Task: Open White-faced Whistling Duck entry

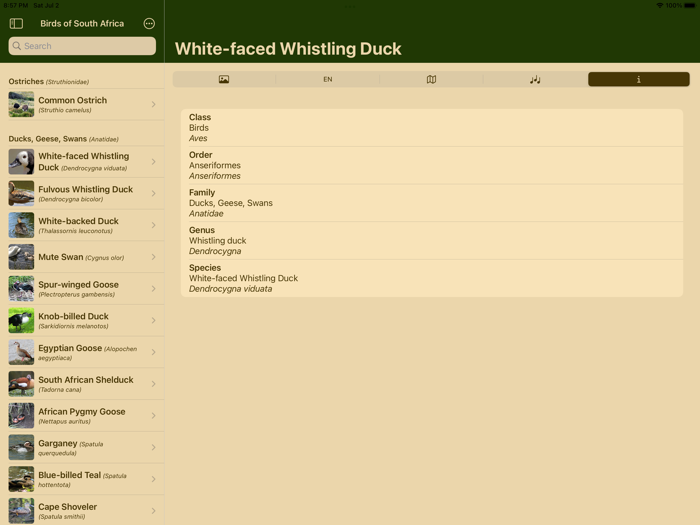Action: (x=82, y=162)
